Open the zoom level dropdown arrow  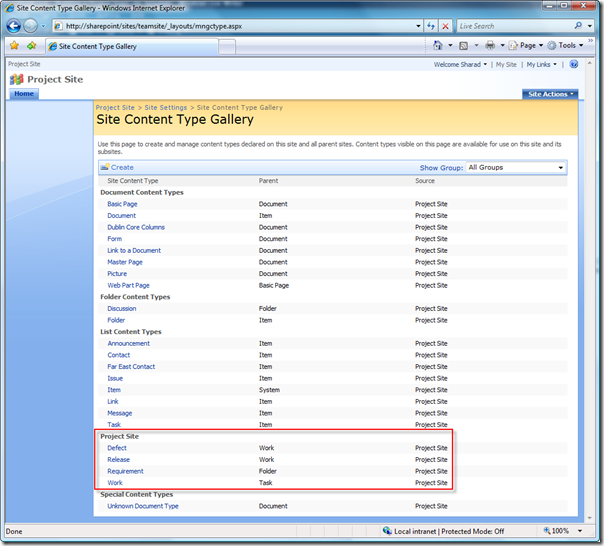pyautogui.click(x=580, y=531)
